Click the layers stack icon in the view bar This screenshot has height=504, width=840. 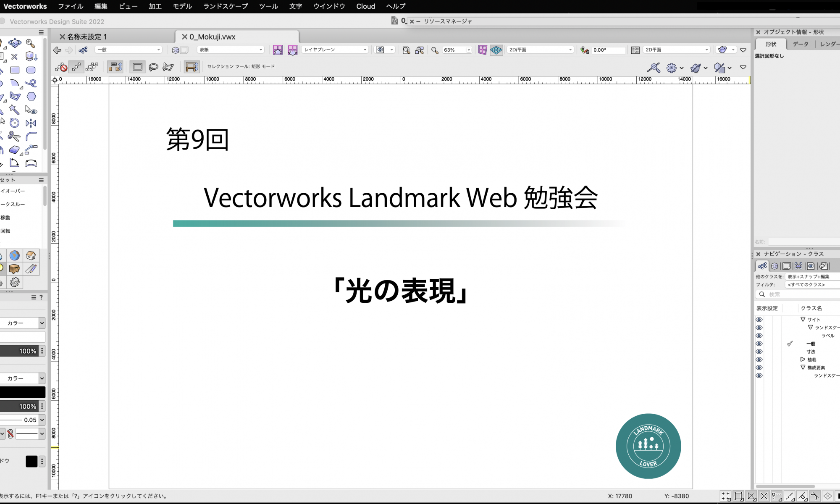click(x=176, y=50)
